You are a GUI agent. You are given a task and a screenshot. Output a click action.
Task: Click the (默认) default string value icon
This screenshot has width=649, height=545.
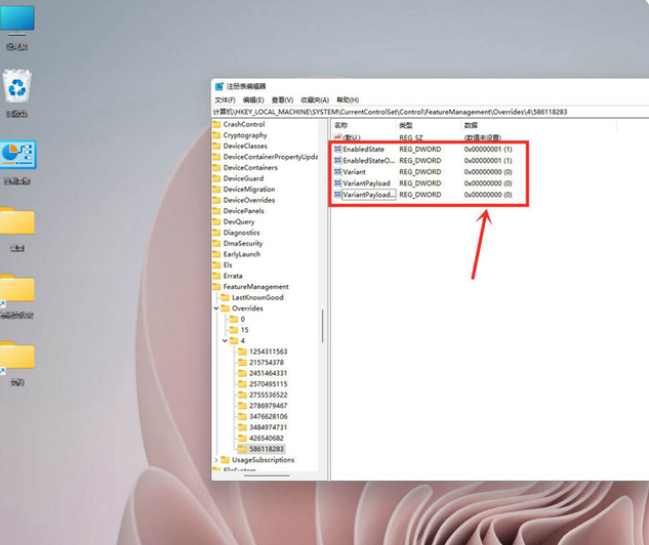(x=338, y=137)
